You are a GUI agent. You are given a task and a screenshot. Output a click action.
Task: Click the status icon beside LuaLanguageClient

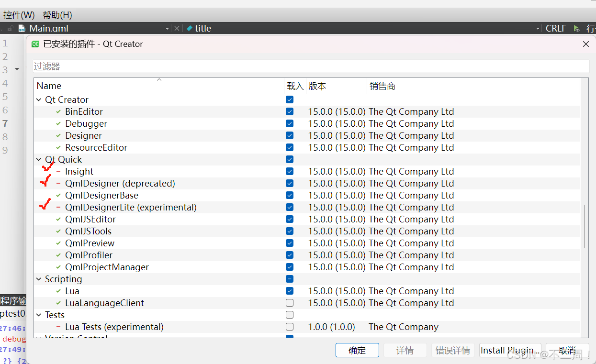[x=58, y=303]
